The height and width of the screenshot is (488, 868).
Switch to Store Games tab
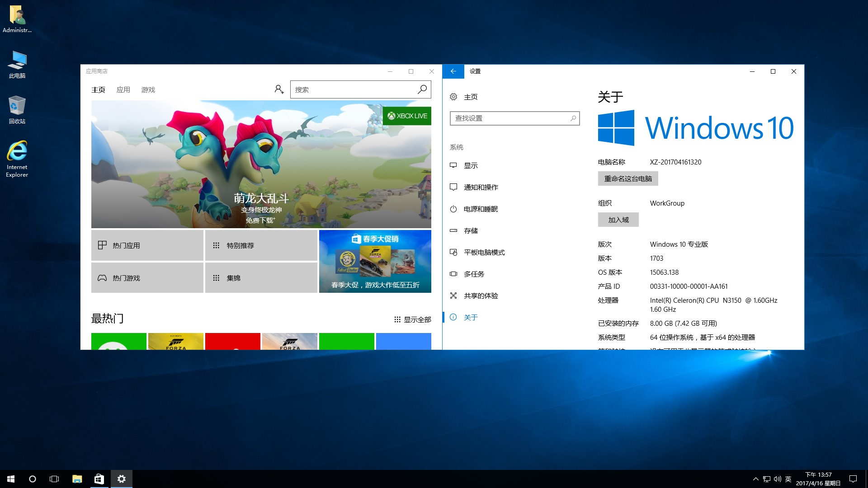coord(148,90)
